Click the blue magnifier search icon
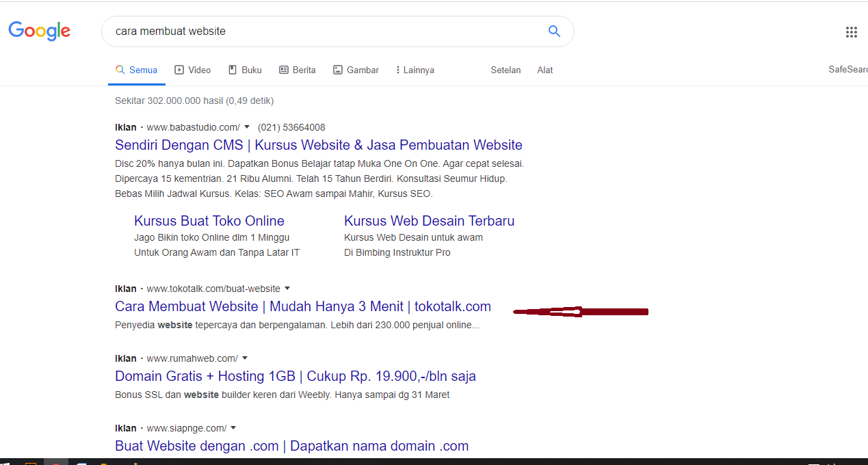The image size is (868, 465). 554,31
